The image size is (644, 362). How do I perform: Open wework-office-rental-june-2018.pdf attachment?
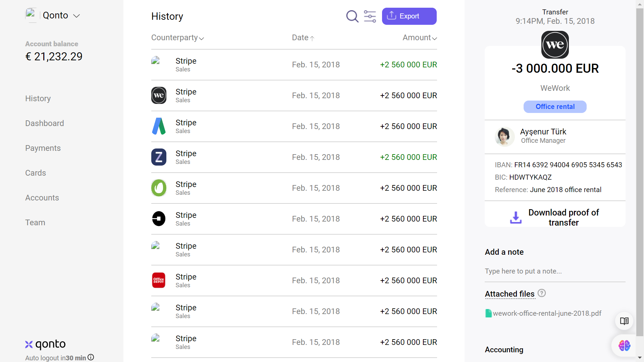[547, 313]
